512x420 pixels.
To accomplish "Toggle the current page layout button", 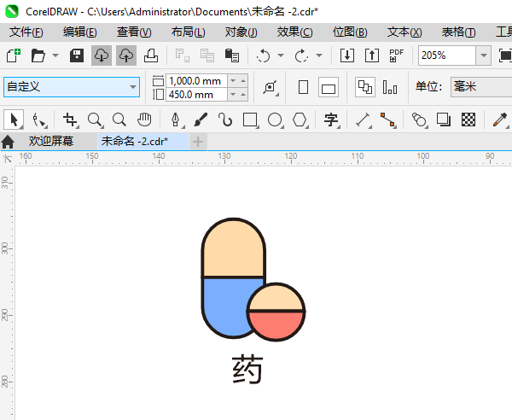I will pos(390,87).
